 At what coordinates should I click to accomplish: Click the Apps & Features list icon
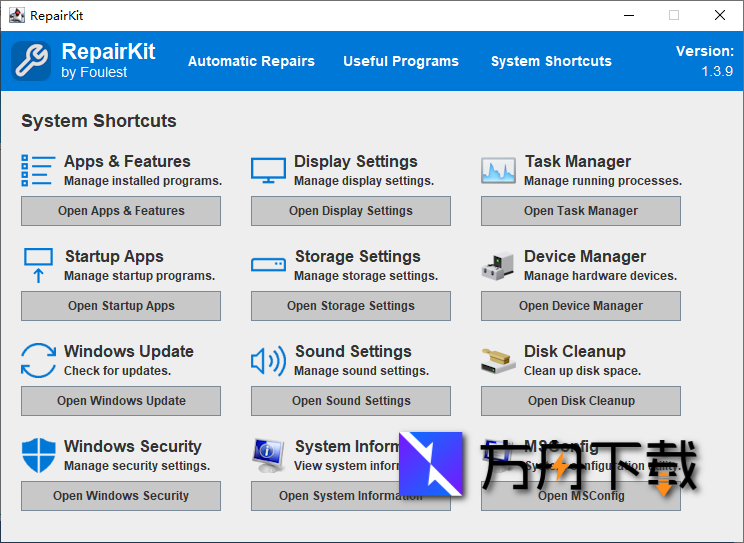(x=38, y=170)
